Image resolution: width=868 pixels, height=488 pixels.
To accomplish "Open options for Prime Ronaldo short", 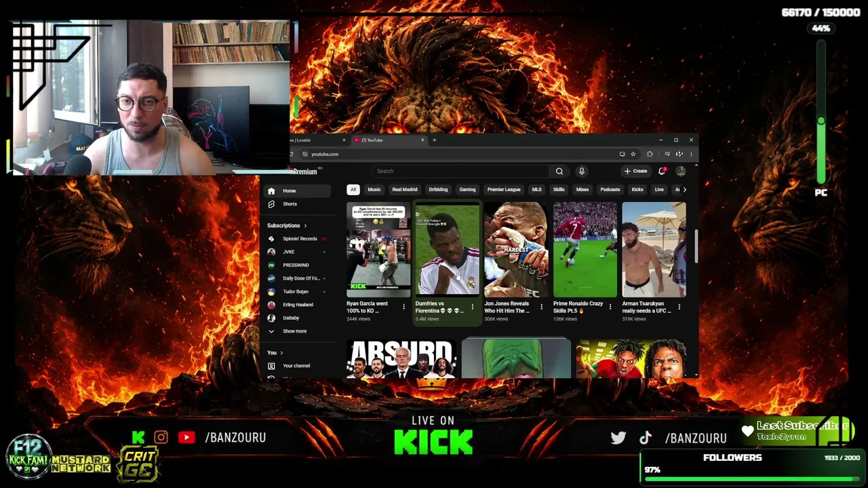I will 610,307.
